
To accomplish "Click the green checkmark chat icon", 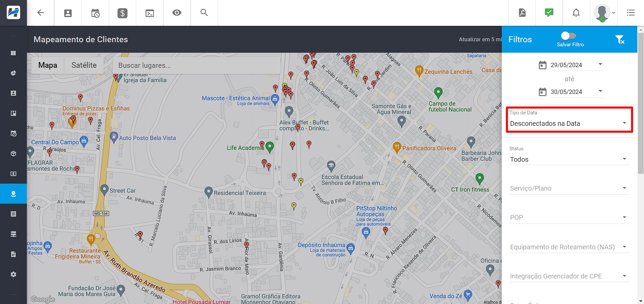I will (x=549, y=13).
